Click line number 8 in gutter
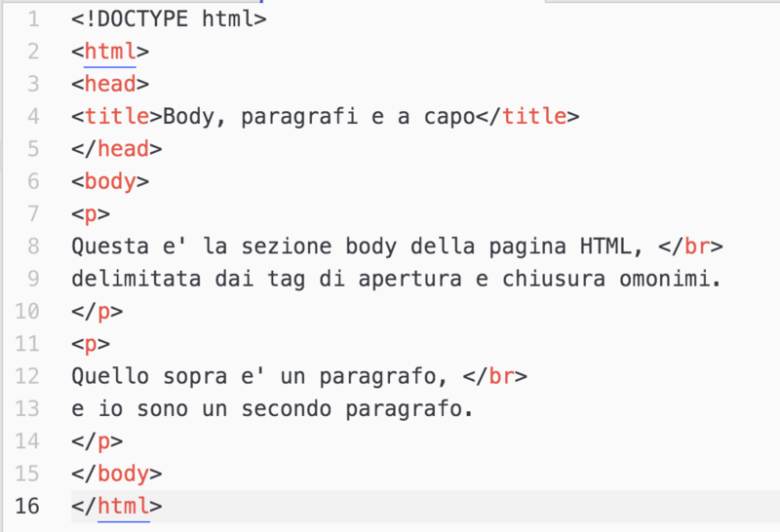This screenshot has width=780, height=532. (33, 247)
